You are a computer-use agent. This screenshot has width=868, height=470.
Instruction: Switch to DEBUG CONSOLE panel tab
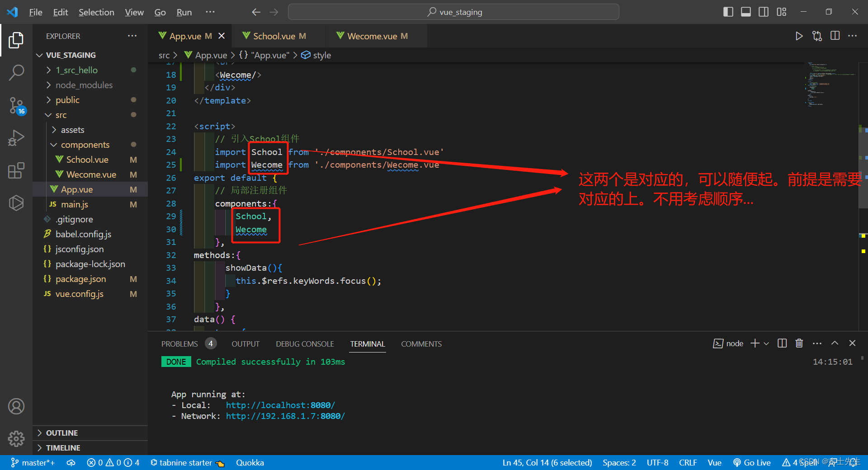click(305, 344)
